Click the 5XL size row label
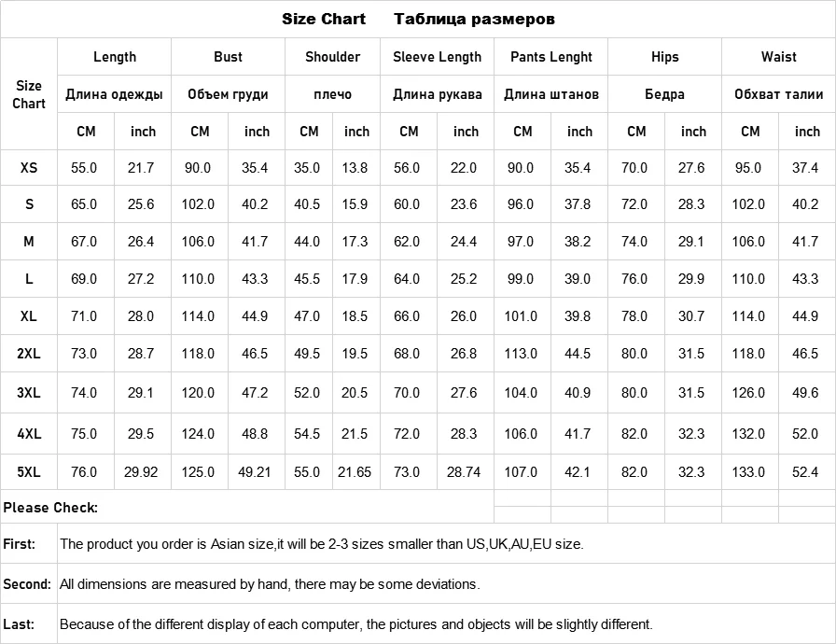This screenshot has width=836, height=644. pos(29,472)
